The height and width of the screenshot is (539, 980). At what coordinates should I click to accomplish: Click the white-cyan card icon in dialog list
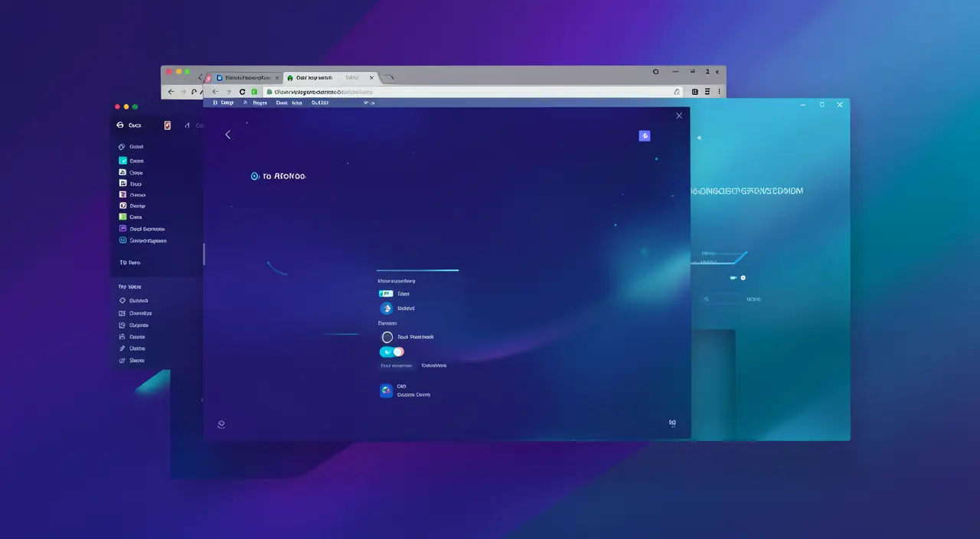[x=386, y=293]
